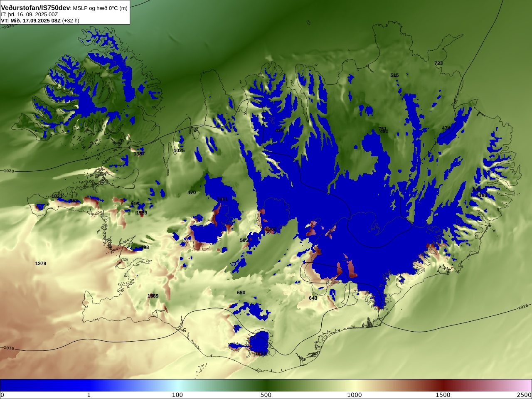Click the '1387' height value on the map

[139, 154]
